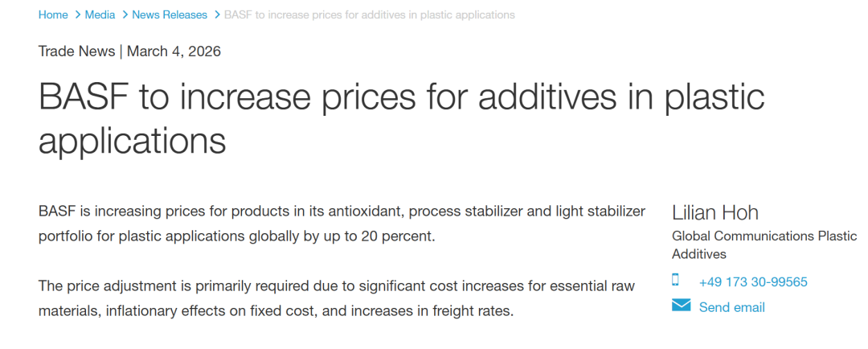Screen dimensions: 868x349
Task: Click the Global Communications Plastic Additives role text
Action: 764,244
